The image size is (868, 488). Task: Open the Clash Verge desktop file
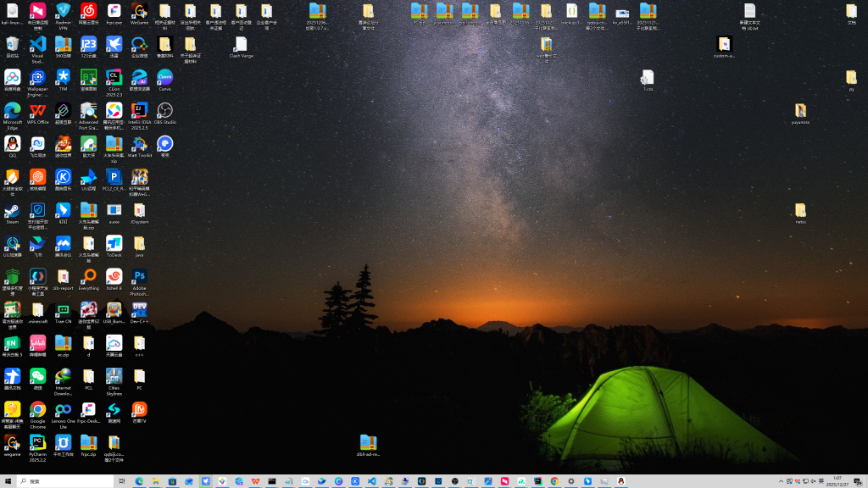point(241,44)
